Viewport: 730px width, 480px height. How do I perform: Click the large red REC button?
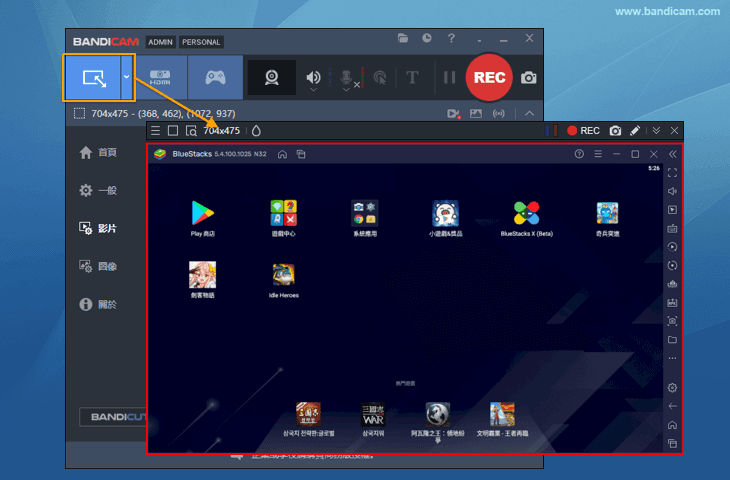coord(490,77)
